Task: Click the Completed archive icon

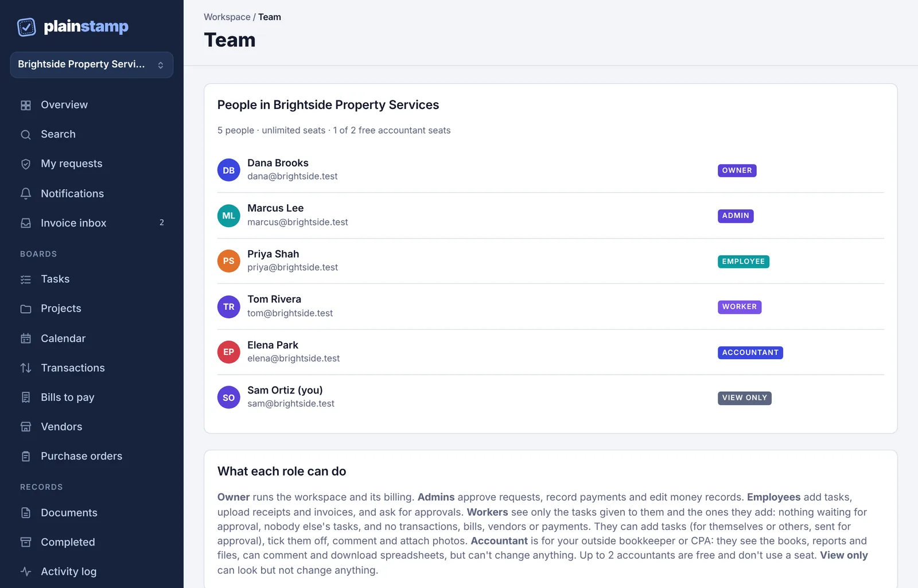Action: tap(26, 542)
